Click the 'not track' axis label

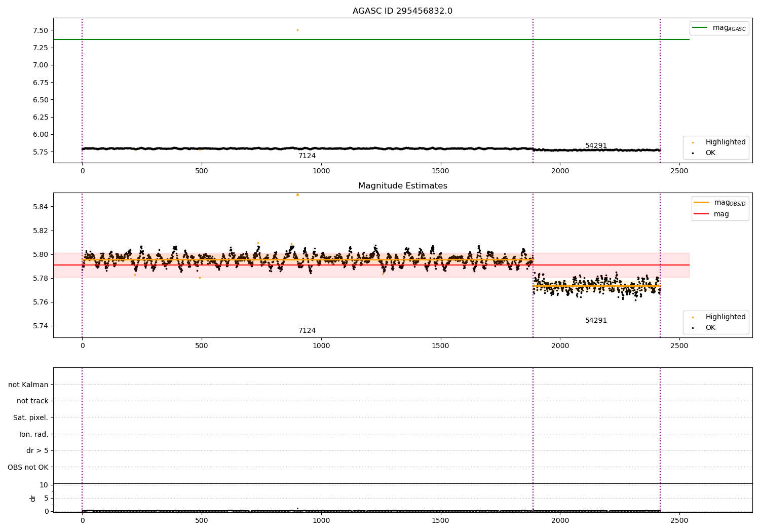(32, 401)
